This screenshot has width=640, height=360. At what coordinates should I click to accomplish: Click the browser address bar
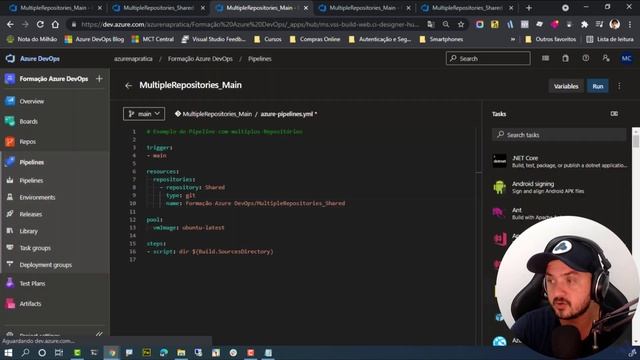coord(249,24)
